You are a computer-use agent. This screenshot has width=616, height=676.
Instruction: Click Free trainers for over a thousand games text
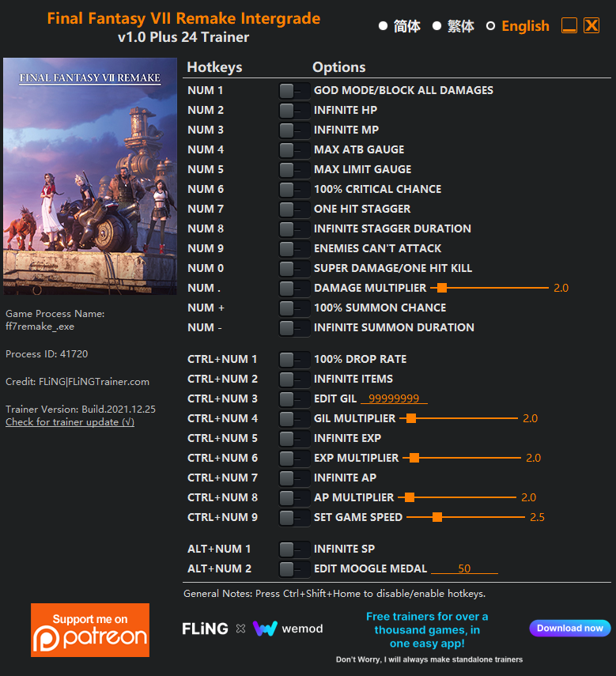coord(427,630)
